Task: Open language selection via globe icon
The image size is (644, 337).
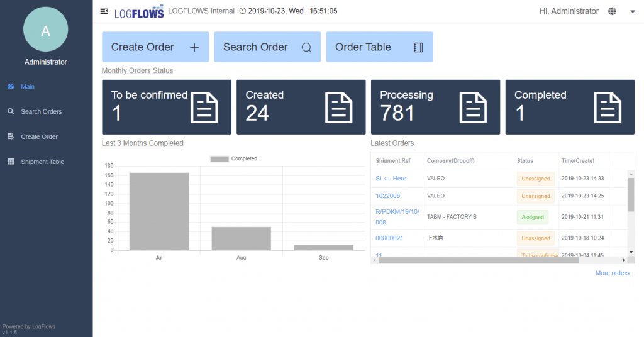Action: (x=612, y=11)
